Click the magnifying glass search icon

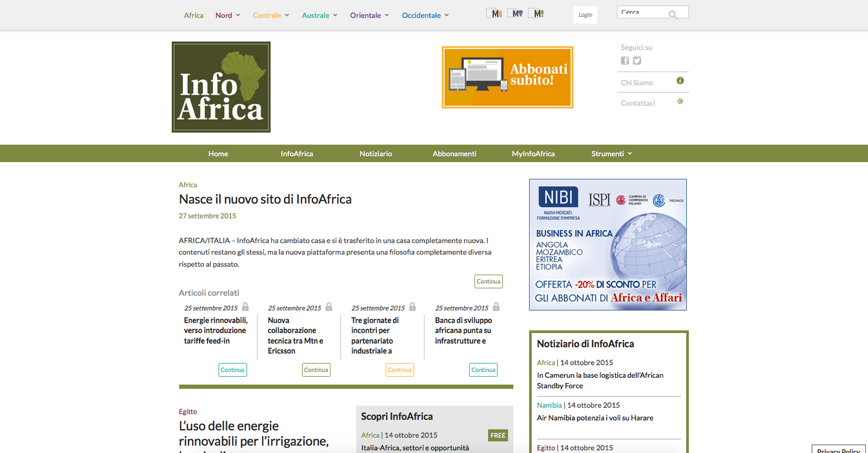[x=673, y=15]
